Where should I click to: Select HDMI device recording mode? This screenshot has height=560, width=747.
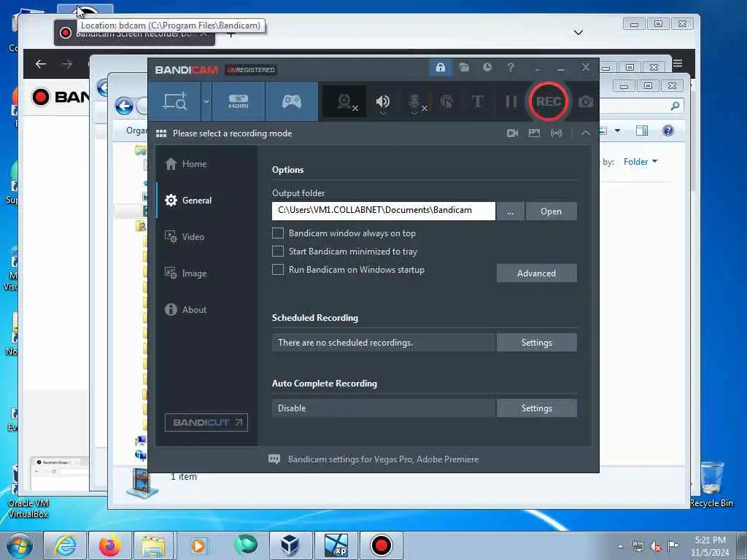pyautogui.click(x=239, y=101)
